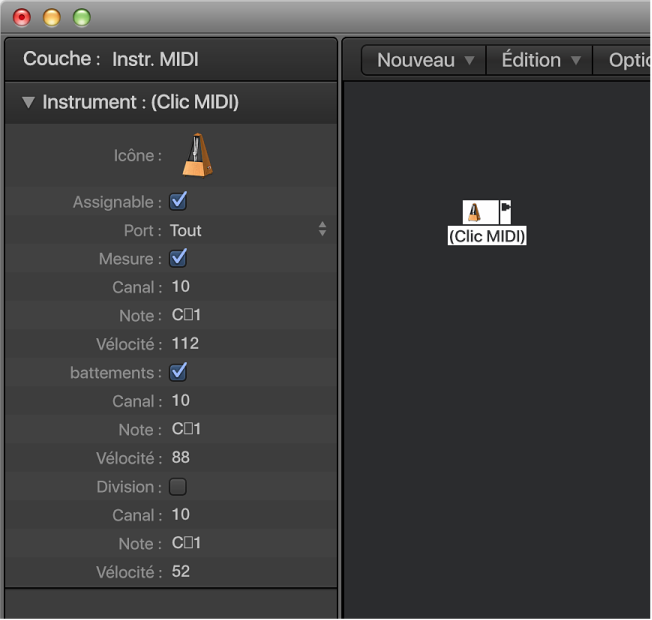
Task: Click the red close window button
Action: tap(22, 17)
